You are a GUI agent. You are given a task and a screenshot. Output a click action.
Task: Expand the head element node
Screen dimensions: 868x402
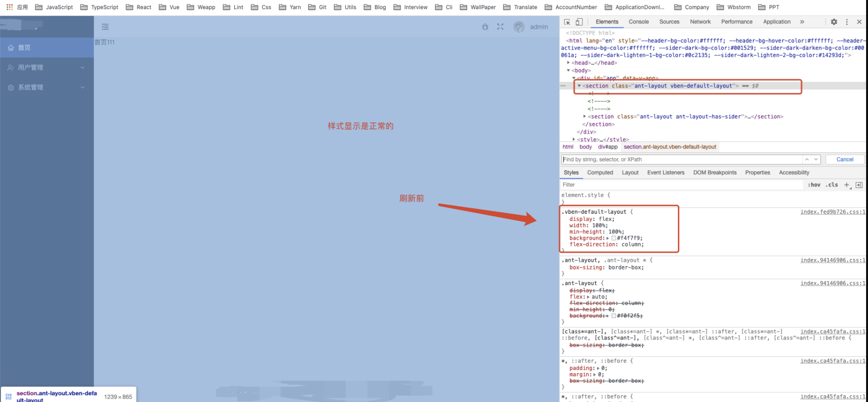click(x=568, y=63)
